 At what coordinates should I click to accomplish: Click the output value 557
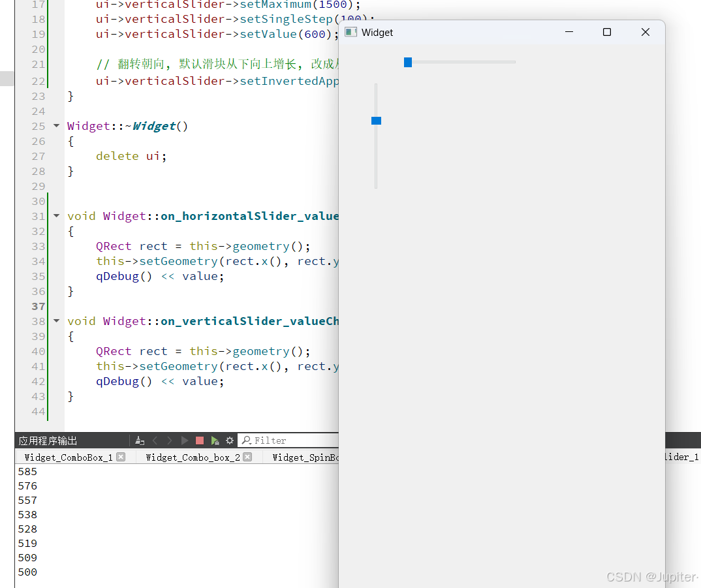27,501
